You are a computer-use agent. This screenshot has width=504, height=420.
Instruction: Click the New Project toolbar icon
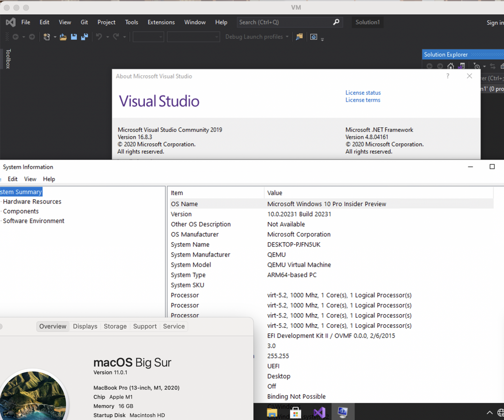tap(47, 37)
